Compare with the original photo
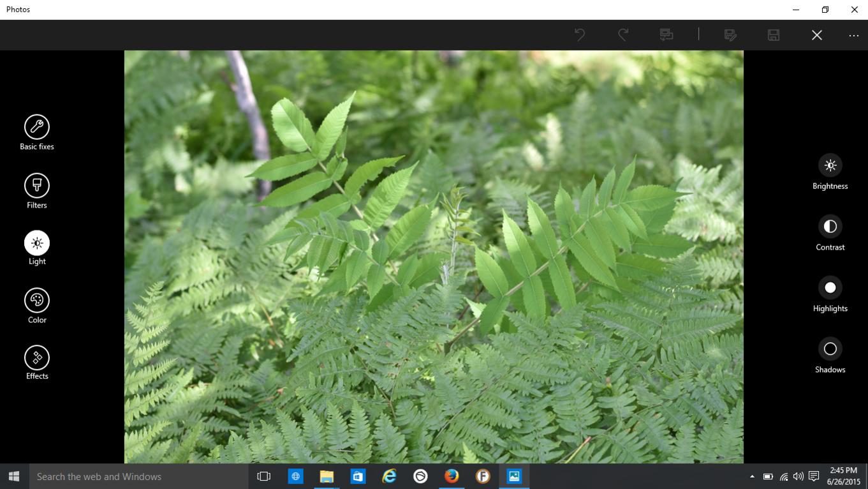This screenshot has width=868, height=489. coord(666,34)
